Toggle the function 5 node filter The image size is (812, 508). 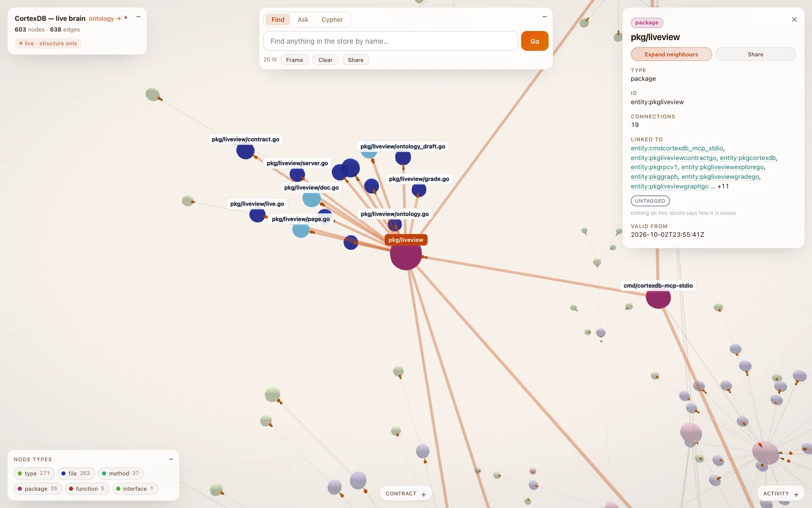(87, 489)
